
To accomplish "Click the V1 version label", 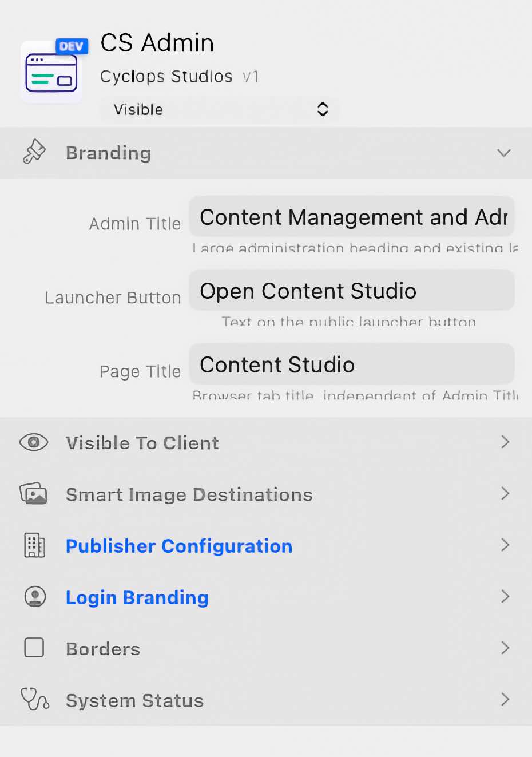I will (251, 77).
